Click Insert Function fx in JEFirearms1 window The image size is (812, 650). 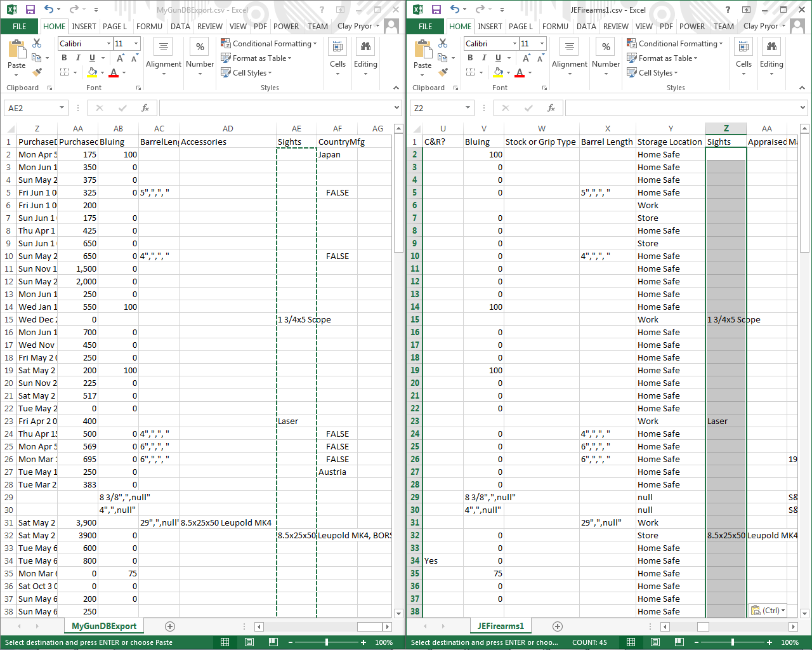click(x=551, y=108)
